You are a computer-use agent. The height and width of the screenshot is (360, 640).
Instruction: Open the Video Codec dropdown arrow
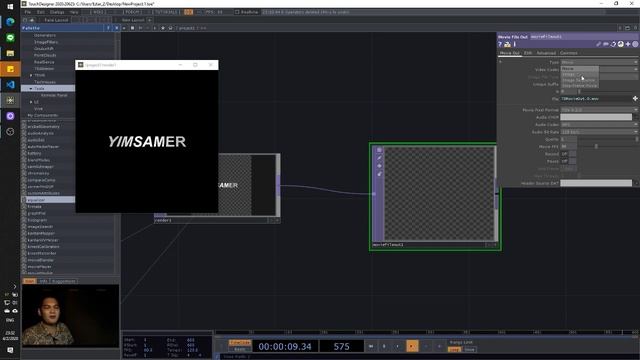coord(635,69)
